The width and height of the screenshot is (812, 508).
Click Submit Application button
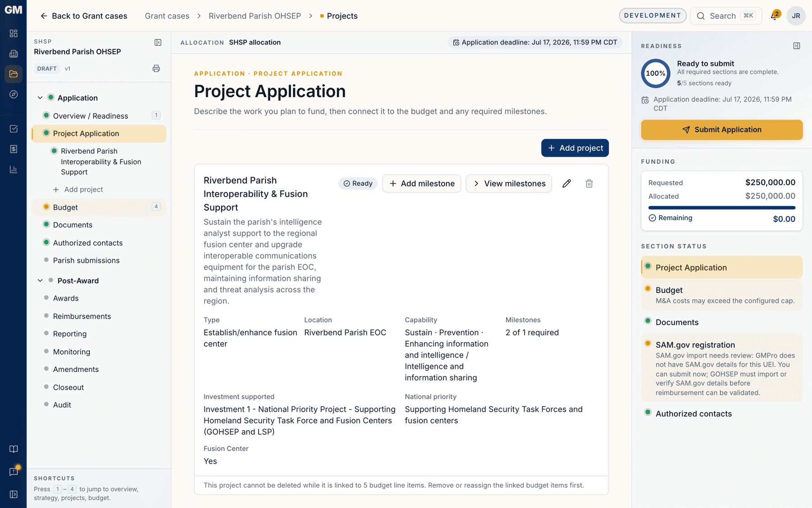722,130
